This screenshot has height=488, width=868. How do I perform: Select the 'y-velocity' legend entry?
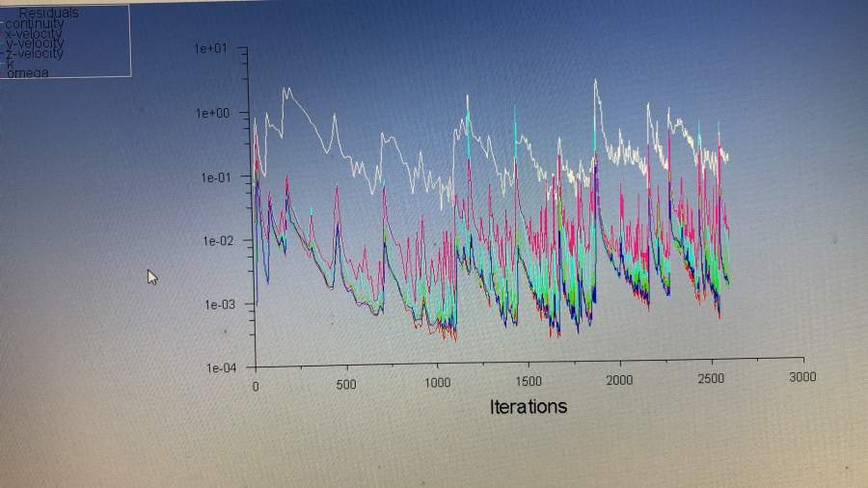coord(35,43)
